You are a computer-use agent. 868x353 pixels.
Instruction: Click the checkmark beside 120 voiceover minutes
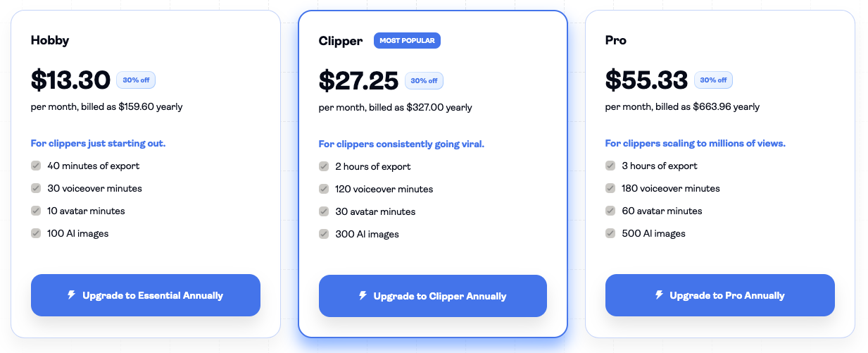[324, 190]
